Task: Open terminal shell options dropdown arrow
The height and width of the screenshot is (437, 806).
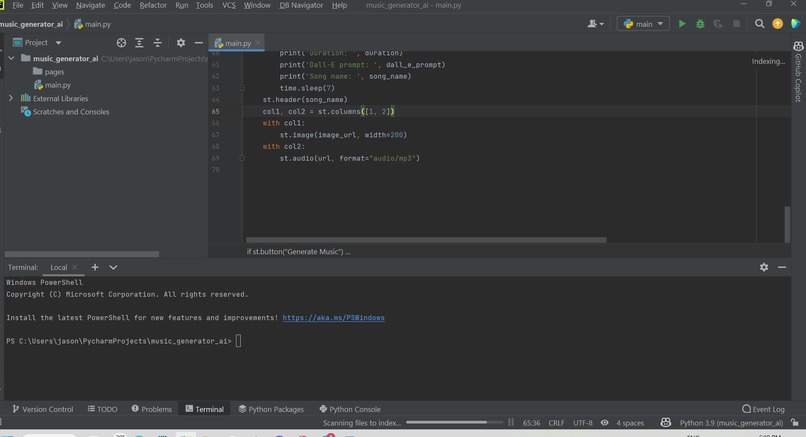Action: [113, 267]
